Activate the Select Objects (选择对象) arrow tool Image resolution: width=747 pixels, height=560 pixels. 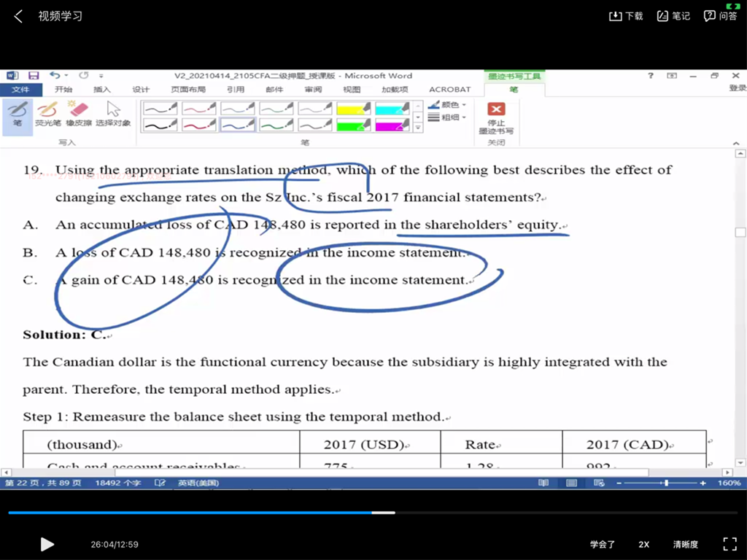(113, 114)
